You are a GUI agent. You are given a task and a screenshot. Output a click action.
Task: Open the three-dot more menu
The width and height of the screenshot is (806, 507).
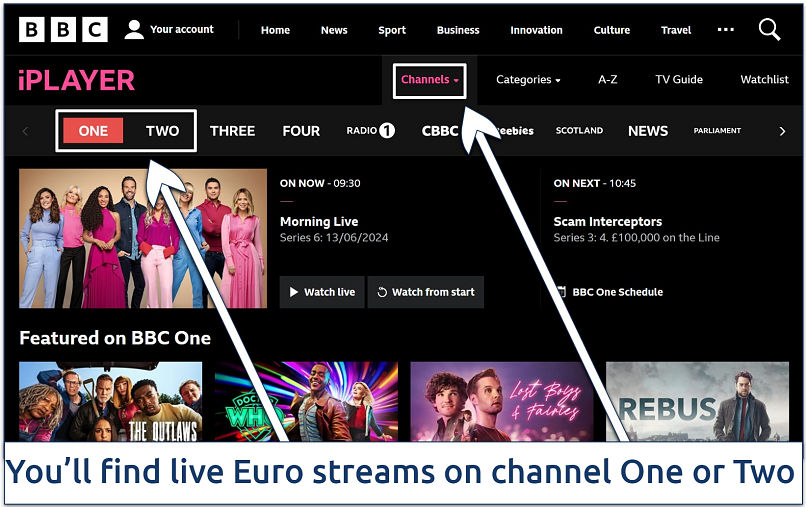coord(725,30)
